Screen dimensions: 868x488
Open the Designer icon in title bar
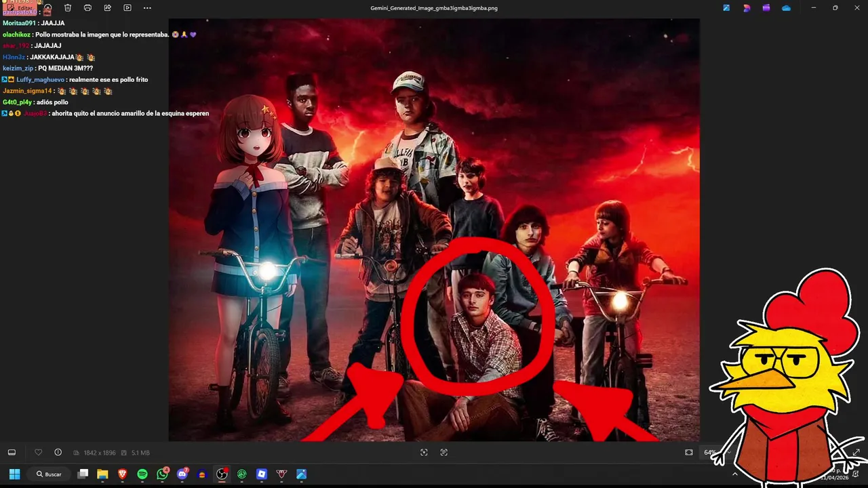pos(747,7)
